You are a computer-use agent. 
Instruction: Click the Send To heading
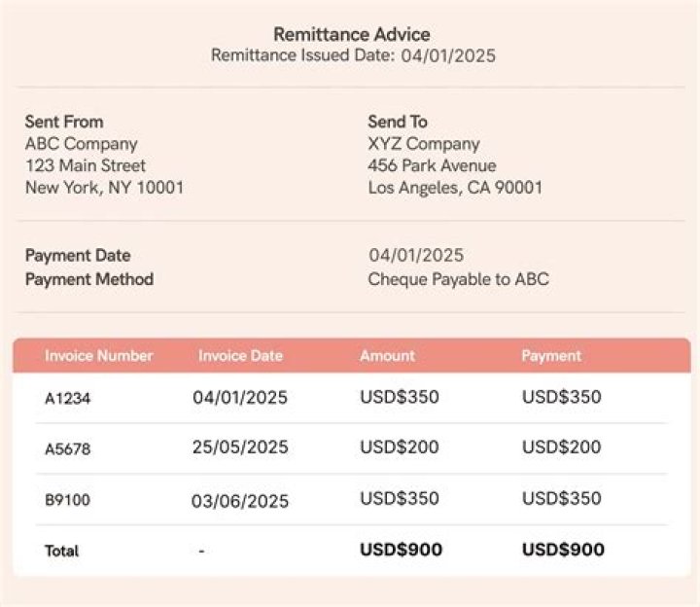pyautogui.click(x=397, y=122)
